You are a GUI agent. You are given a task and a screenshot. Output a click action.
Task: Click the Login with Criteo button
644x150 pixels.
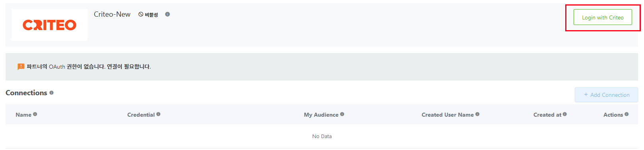coord(602,17)
